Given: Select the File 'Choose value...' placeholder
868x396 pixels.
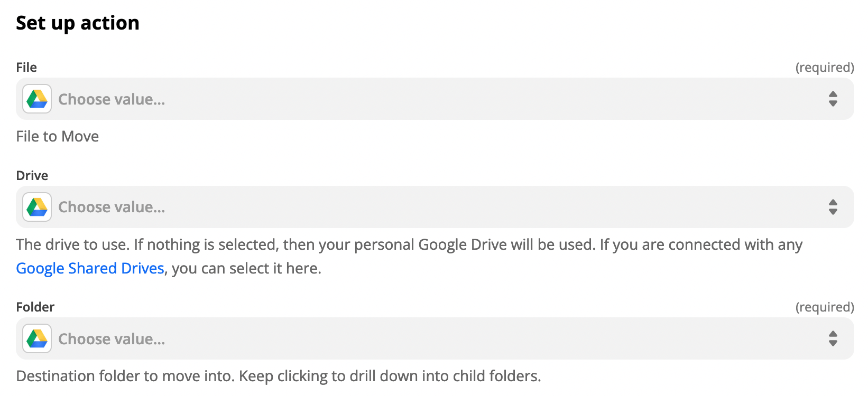Looking at the screenshot, I should (112, 99).
